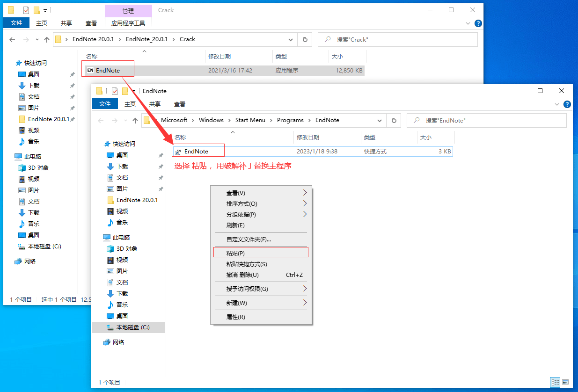This screenshot has width=578, height=392.
Task: Click the back arrow in the EndNote window
Action: 101,121
